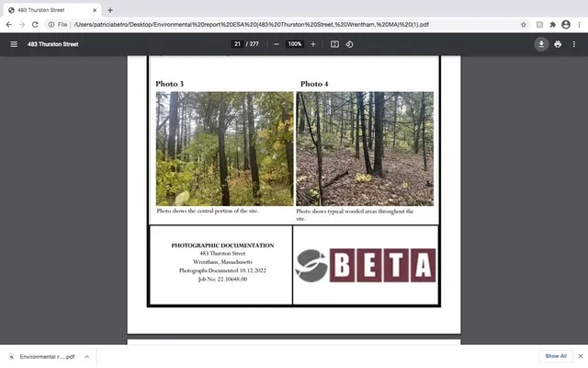This screenshot has height=368, width=588.
Task: Open the PDF viewer more actions menu
Action: click(575, 44)
